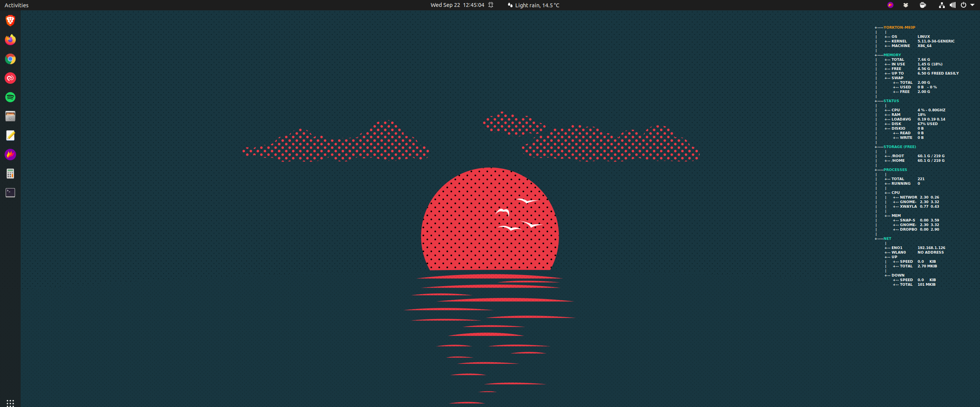
Task: Toggle the Caffeine coffee cup indicator
Action: [923, 5]
